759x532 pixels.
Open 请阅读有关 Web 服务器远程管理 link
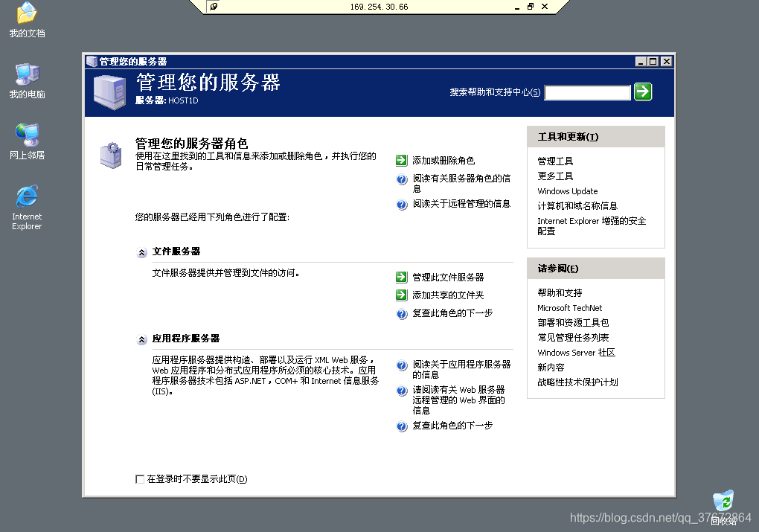coord(458,400)
